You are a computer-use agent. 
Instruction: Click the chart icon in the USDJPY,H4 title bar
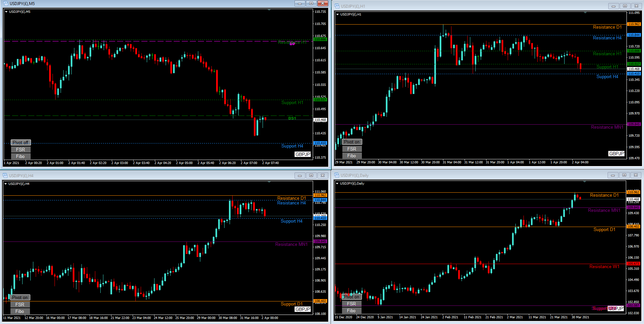(x=5, y=175)
